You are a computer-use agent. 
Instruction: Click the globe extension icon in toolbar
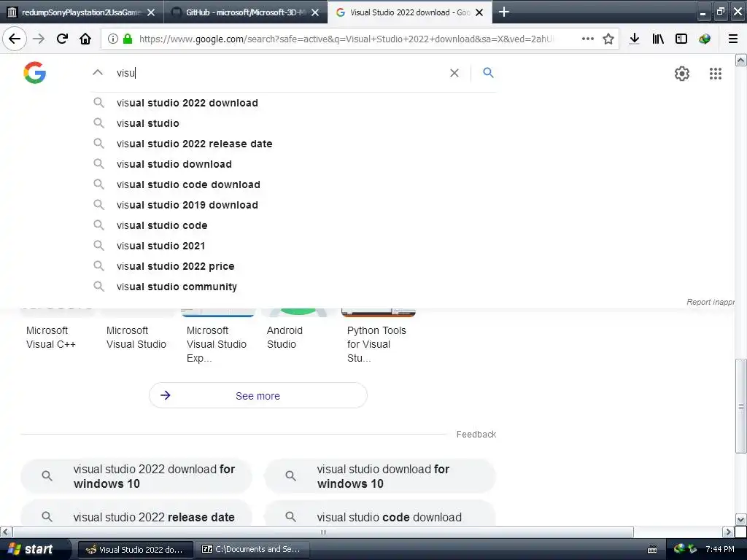click(x=705, y=39)
